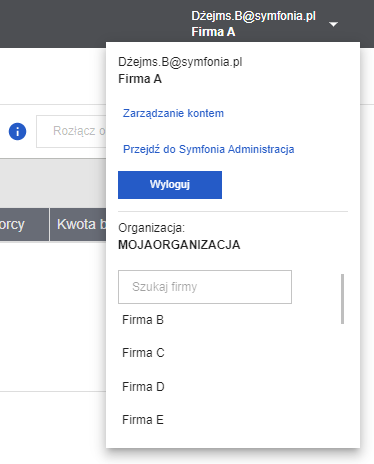Sort by the Kwota column header

pos(78,224)
